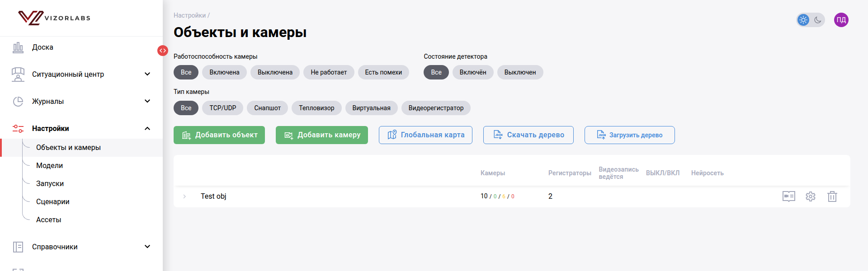
Task: Click camera count 10 / 0 / 6 / 0
Action: 497,196
